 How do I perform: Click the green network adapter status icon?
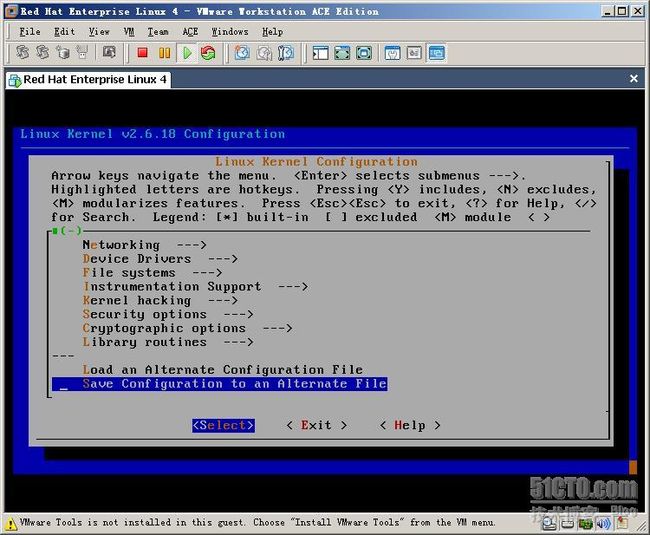pos(586,524)
